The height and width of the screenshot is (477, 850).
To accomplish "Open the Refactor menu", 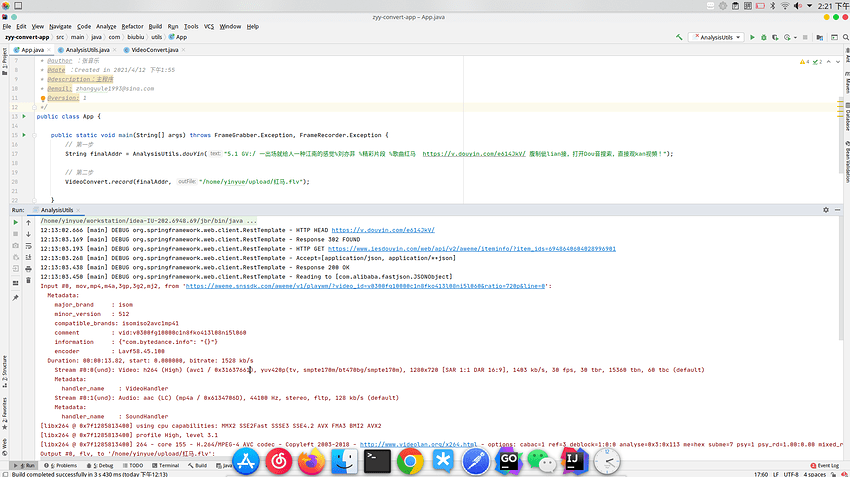I will click(132, 27).
